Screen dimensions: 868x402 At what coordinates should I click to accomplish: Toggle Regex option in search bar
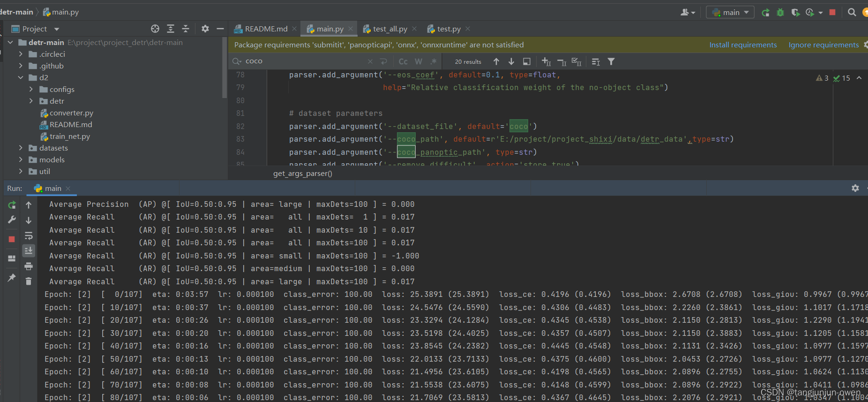tap(434, 61)
